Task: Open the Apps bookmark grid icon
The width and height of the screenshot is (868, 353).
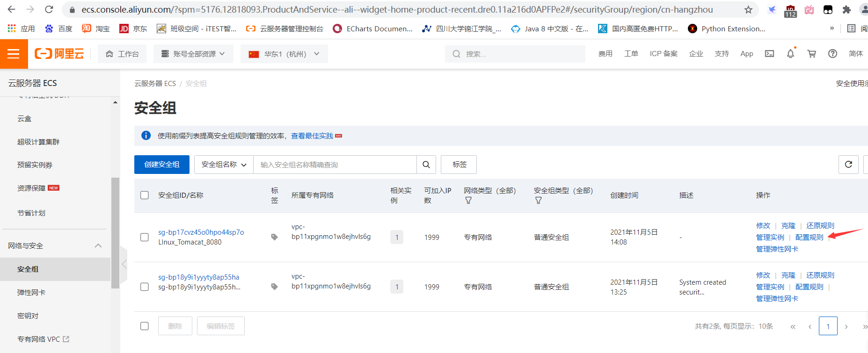Action: (x=12, y=29)
